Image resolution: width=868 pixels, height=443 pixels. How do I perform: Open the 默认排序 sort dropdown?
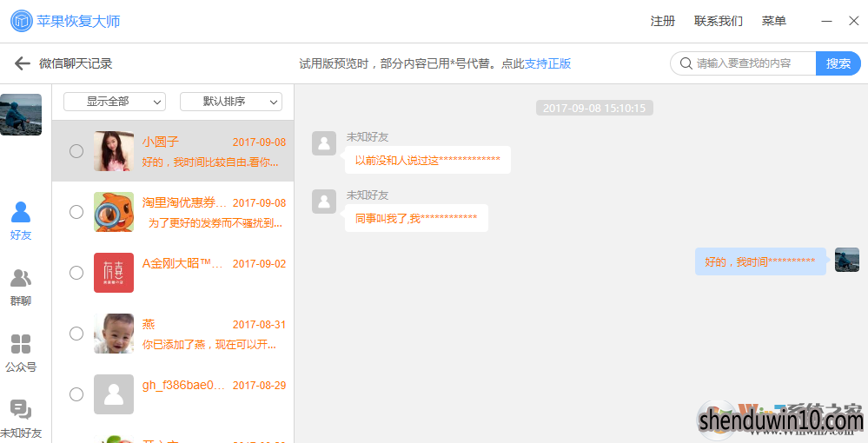[x=231, y=102]
